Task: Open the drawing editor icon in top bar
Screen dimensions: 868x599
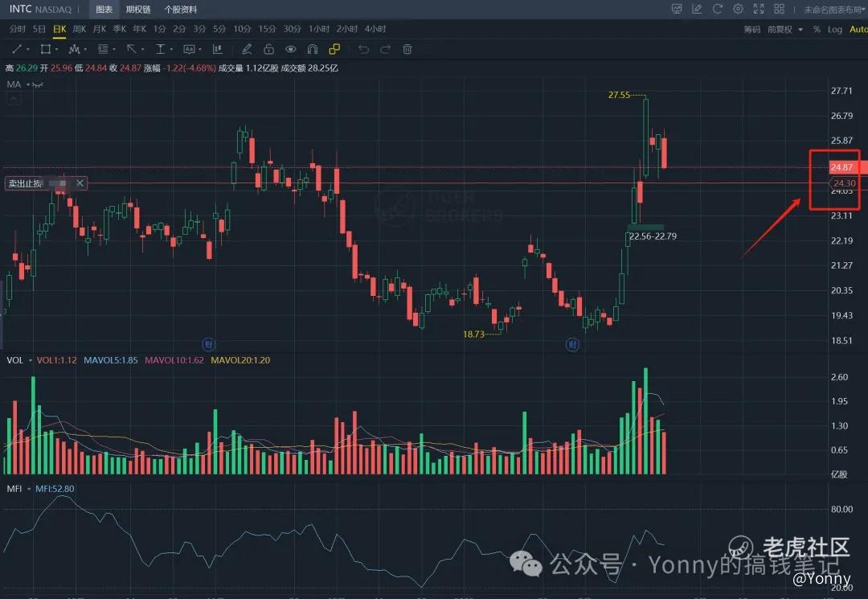Action: pos(697,9)
